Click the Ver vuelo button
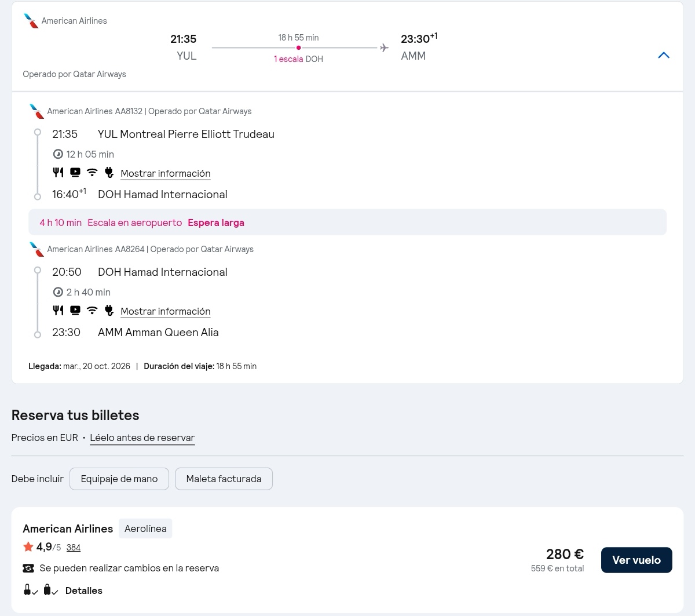695x616 pixels. pos(637,560)
